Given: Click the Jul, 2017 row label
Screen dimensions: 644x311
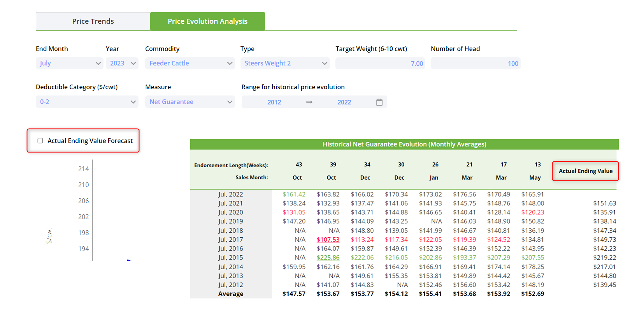Looking at the screenshot, I should pyautogui.click(x=231, y=240).
